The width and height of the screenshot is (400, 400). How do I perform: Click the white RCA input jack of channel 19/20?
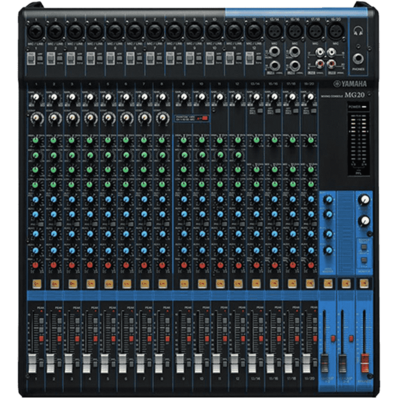pyautogui.click(x=331, y=52)
